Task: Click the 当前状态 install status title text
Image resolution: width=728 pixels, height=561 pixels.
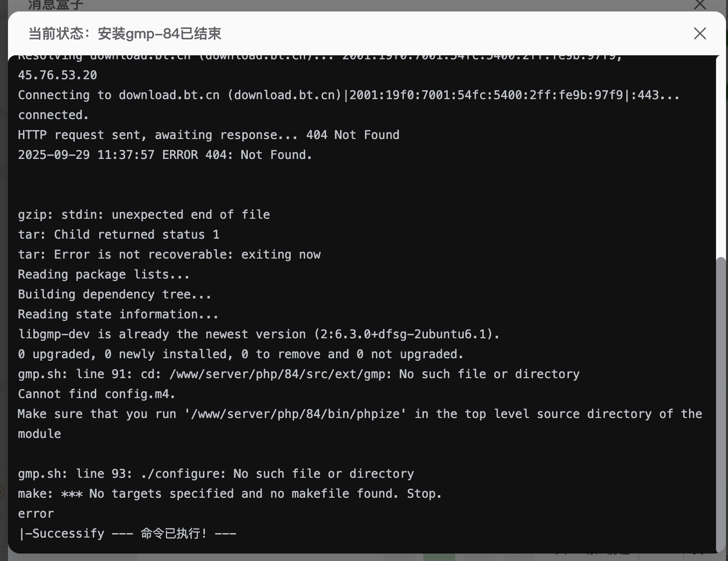Action: (125, 33)
